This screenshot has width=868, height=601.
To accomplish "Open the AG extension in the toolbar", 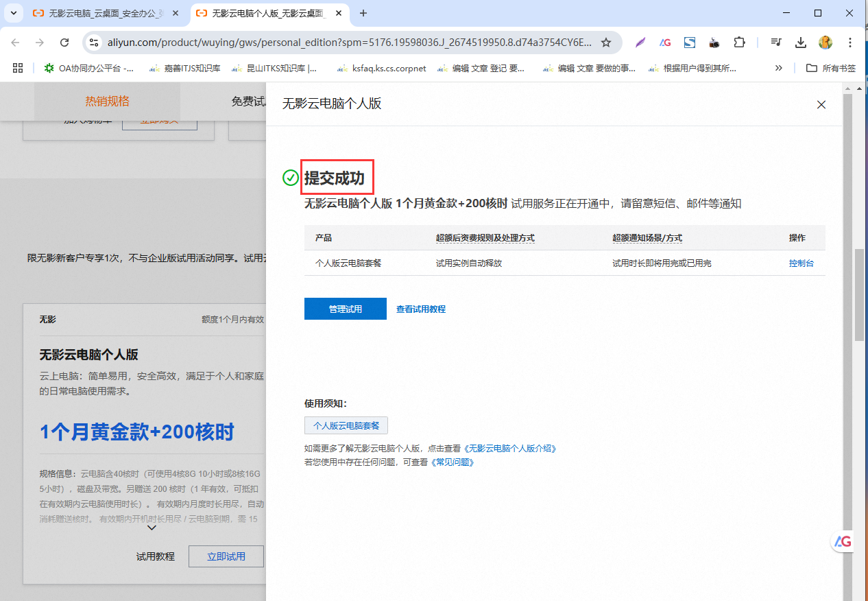I will 665,43.
